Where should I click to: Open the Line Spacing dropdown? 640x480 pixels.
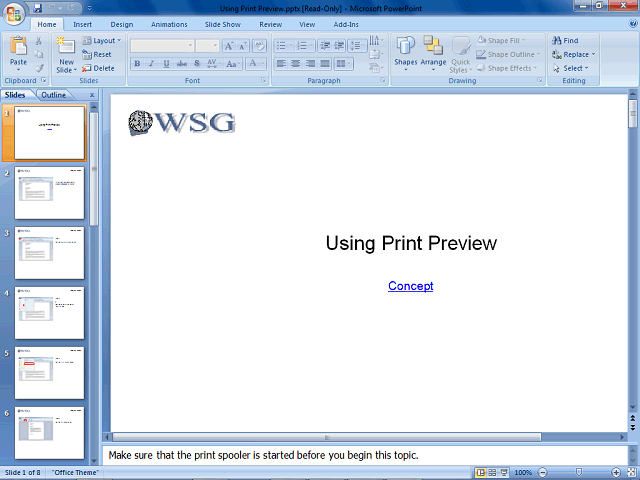point(358,45)
